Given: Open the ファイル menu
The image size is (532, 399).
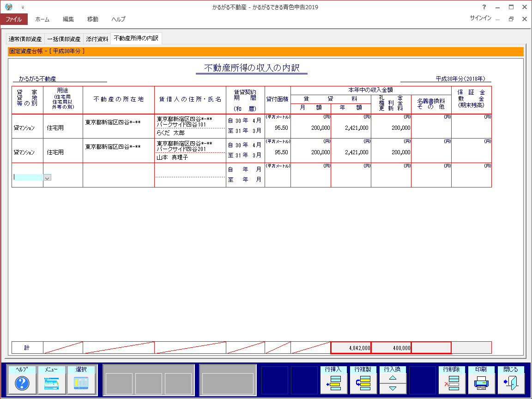Looking at the screenshot, I should point(14,19).
